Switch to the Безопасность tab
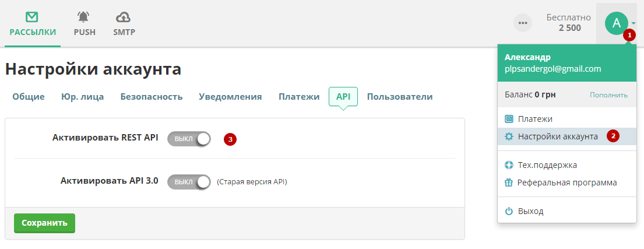The height and width of the screenshot is (249, 644). tap(152, 97)
